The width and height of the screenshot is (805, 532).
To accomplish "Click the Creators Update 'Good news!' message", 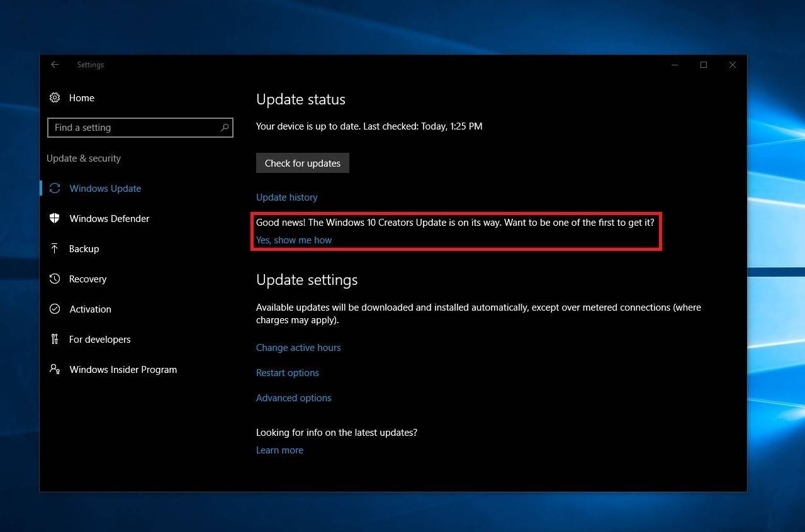I will coord(455,223).
